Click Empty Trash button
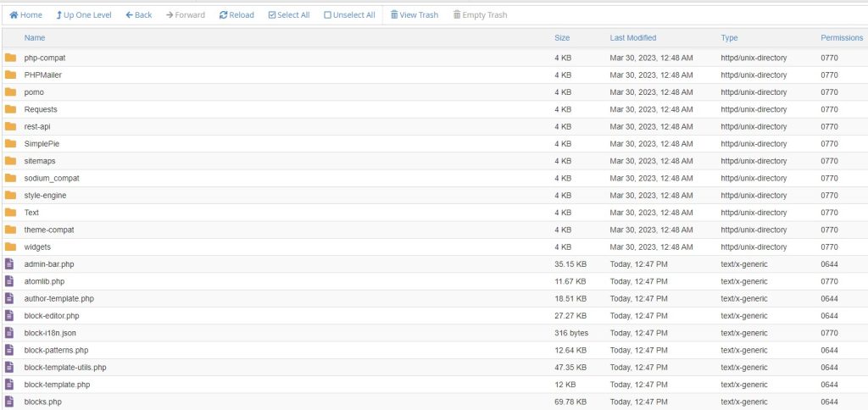This screenshot has width=868, height=410. tap(480, 15)
